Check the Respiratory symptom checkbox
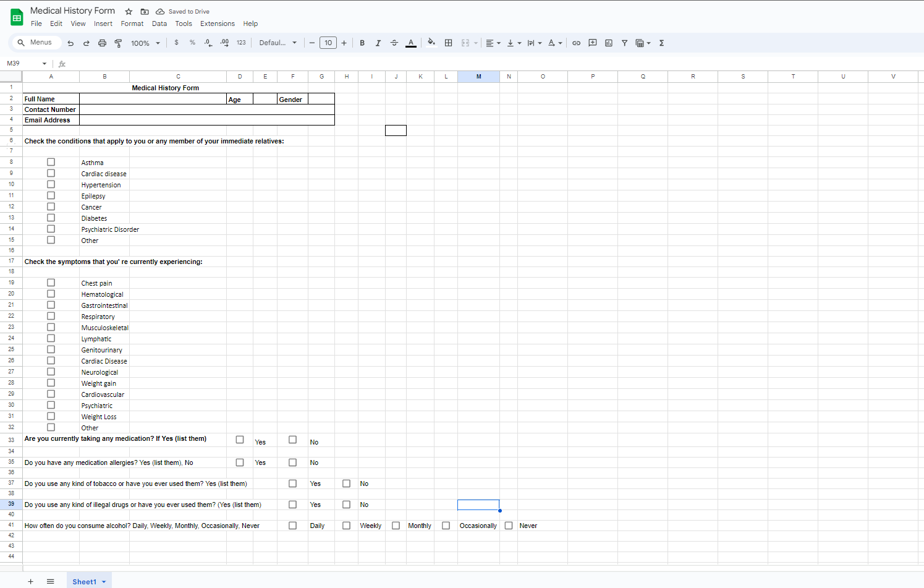924x588 pixels. click(x=51, y=316)
